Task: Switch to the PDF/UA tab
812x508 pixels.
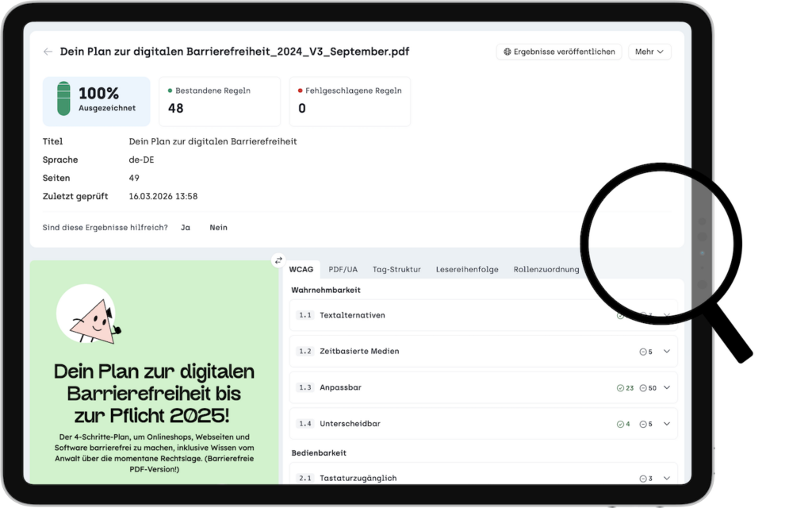Action: pos(343,269)
